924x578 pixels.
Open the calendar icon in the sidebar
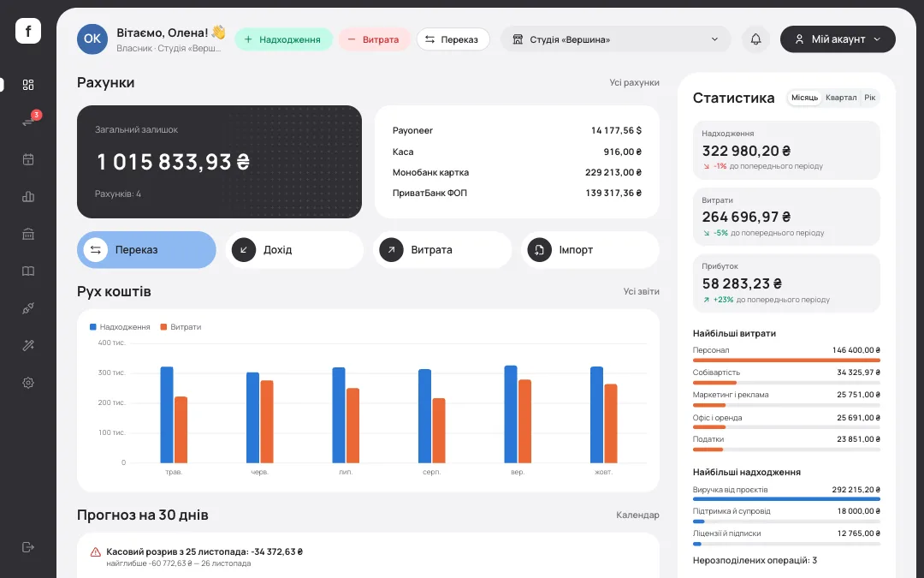27,159
